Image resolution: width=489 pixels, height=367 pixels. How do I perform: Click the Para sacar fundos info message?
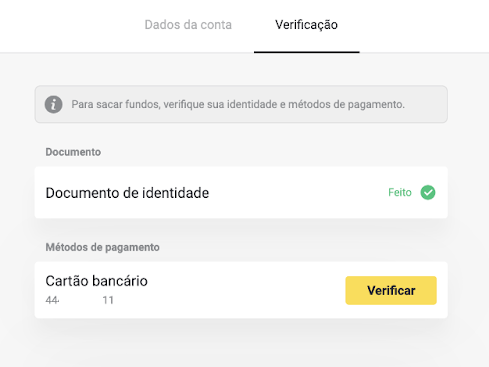coord(238,104)
